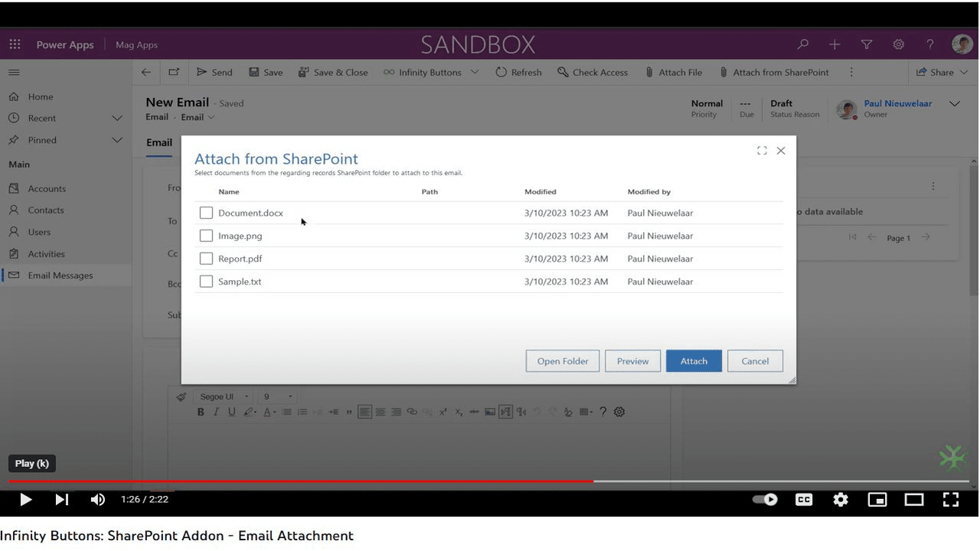
Task: Select the Document.docx checkbox
Action: click(x=206, y=213)
